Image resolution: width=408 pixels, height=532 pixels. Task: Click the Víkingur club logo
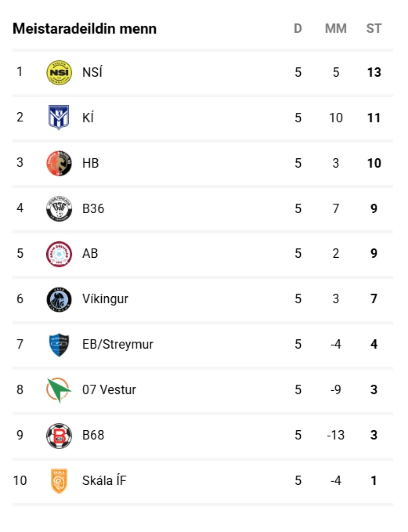(x=59, y=299)
